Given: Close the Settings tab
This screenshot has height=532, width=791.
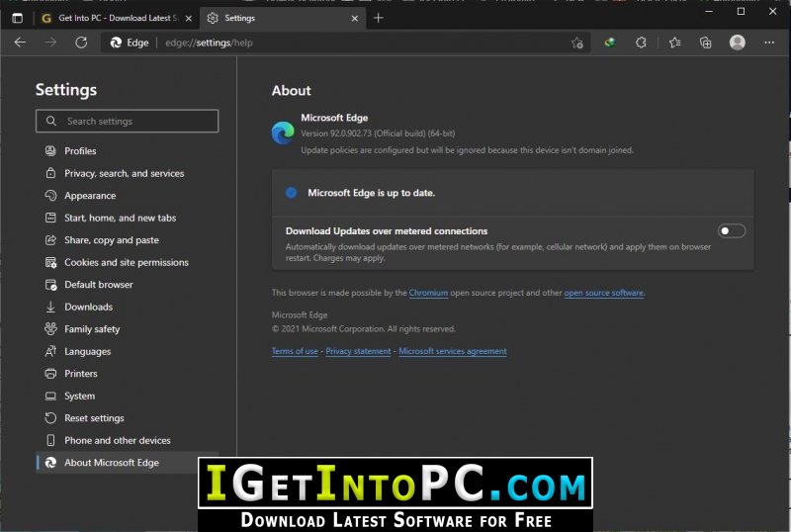Looking at the screenshot, I should click(355, 18).
